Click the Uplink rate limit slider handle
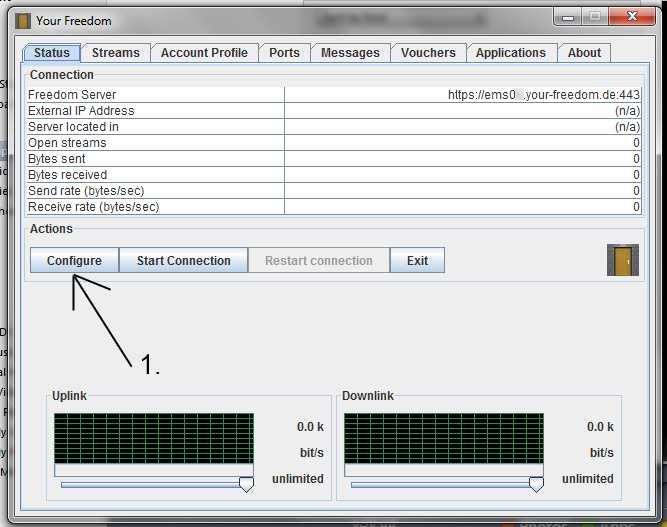 246,484
